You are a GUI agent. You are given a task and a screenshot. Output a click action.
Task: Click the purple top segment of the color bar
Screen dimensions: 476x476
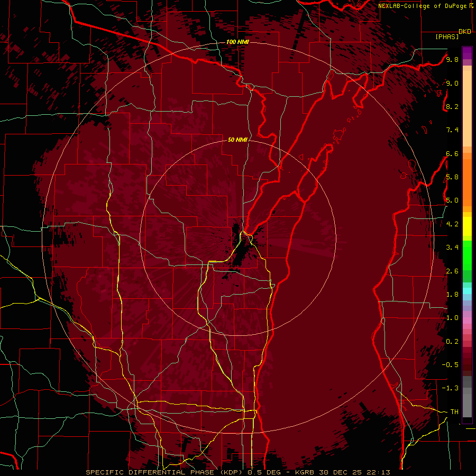pyautogui.click(x=467, y=53)
